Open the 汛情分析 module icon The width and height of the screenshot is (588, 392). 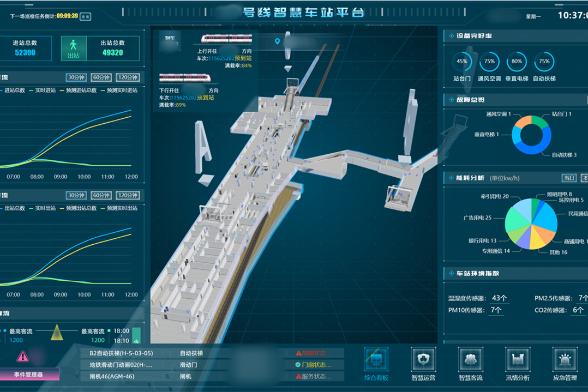[517, 360]
